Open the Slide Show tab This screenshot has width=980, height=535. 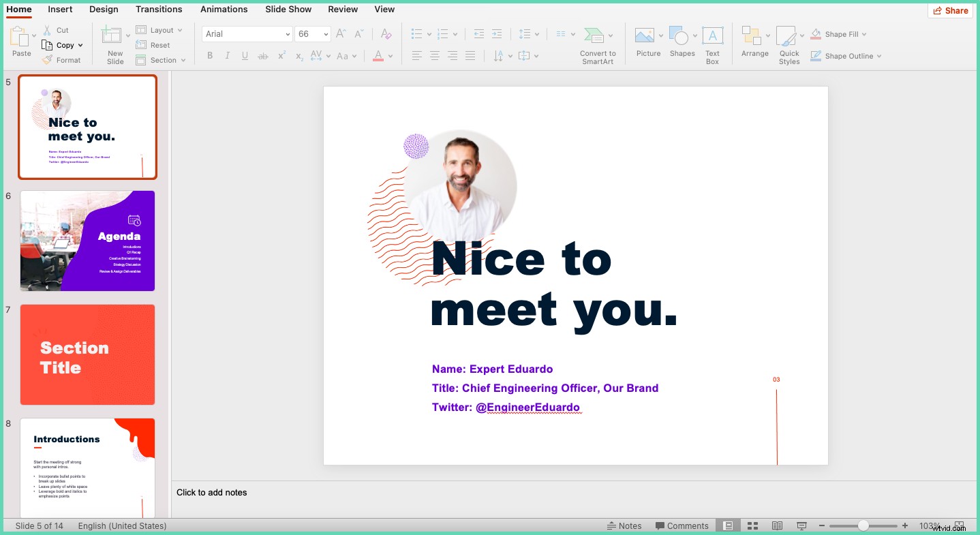point(288,9)
